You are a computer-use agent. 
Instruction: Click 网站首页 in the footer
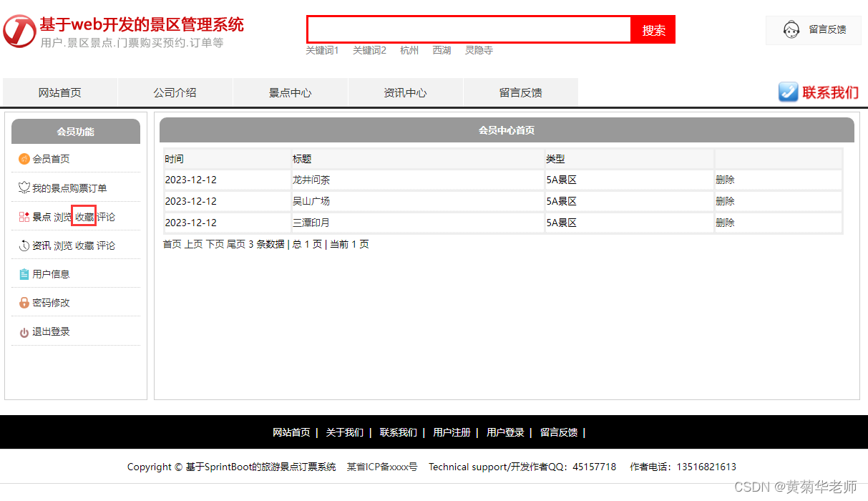291,432
